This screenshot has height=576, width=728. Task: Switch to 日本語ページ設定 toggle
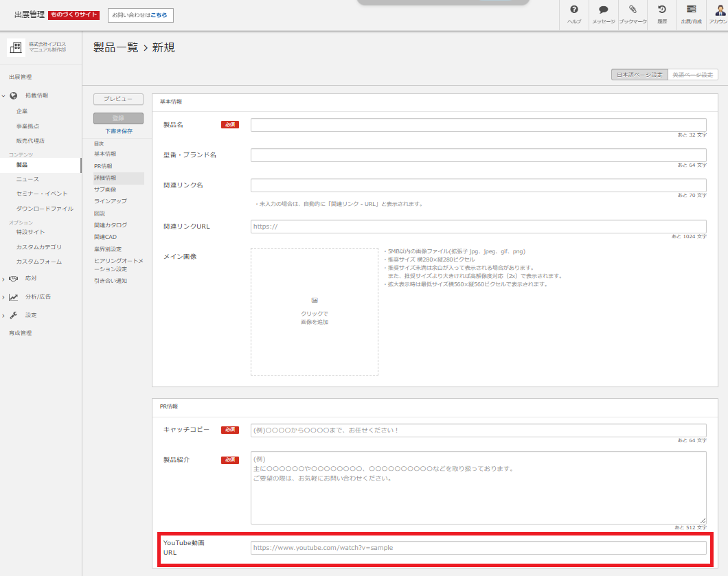[x=639, y=75]
